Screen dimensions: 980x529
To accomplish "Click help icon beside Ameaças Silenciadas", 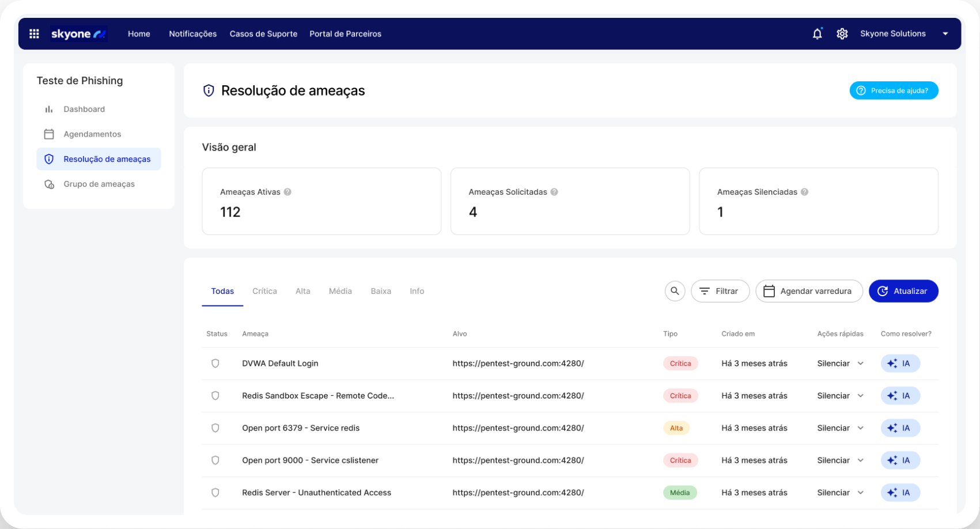I will pyautogui.click(x=804, y=192).
